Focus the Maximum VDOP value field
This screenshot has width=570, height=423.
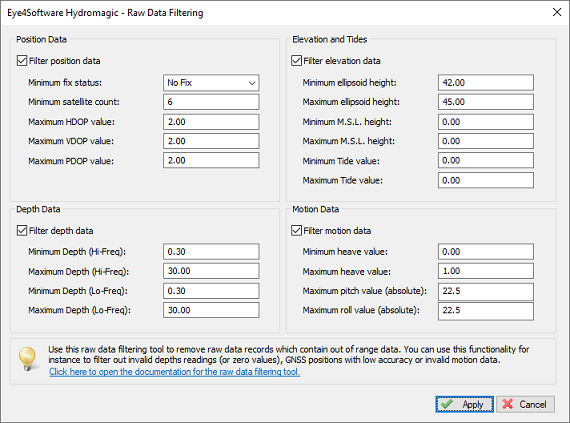click(211, 141)
